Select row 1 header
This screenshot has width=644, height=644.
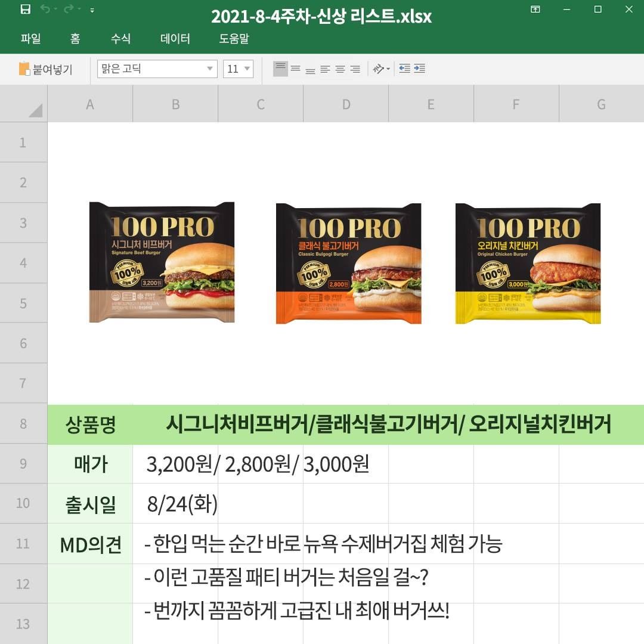coord(23,143)
